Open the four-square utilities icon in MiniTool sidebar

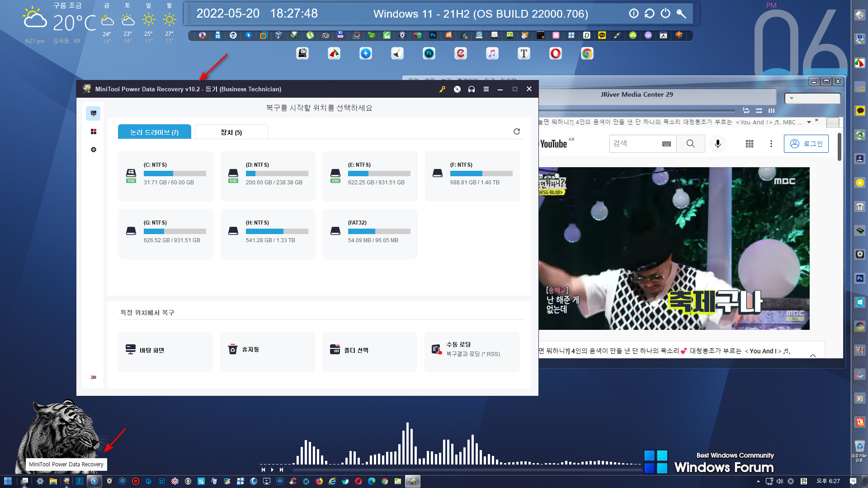[93, 131]
